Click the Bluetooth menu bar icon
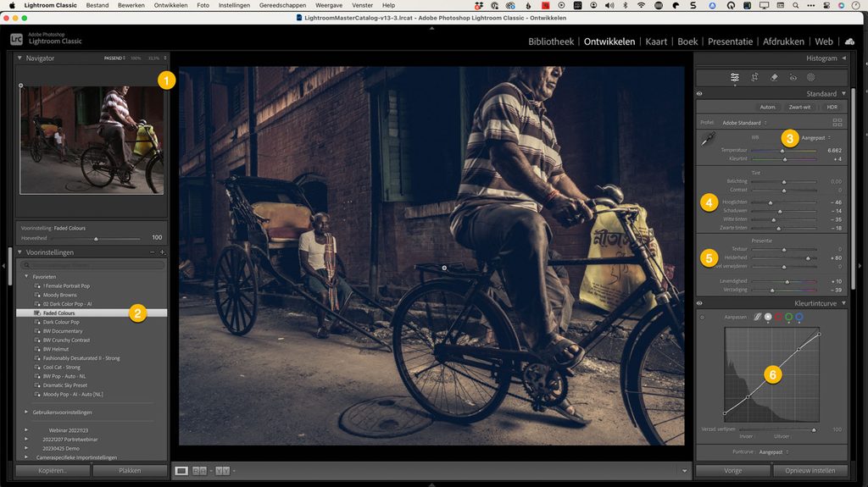 pos(626,5)
